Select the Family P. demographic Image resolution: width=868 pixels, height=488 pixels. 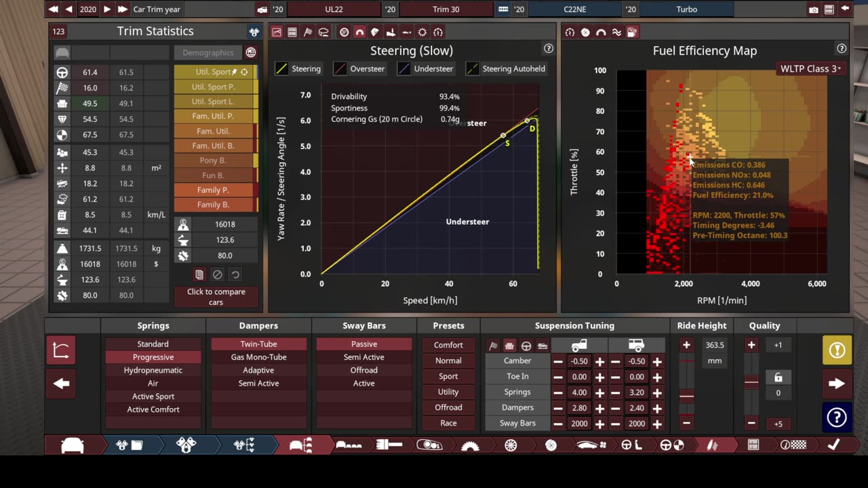pos(214,190)
